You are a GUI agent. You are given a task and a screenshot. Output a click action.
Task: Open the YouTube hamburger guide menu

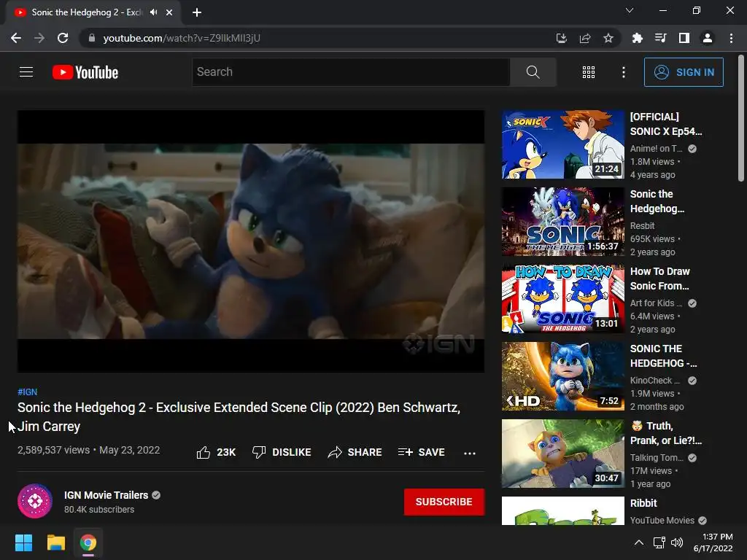[x=26, y=72]
